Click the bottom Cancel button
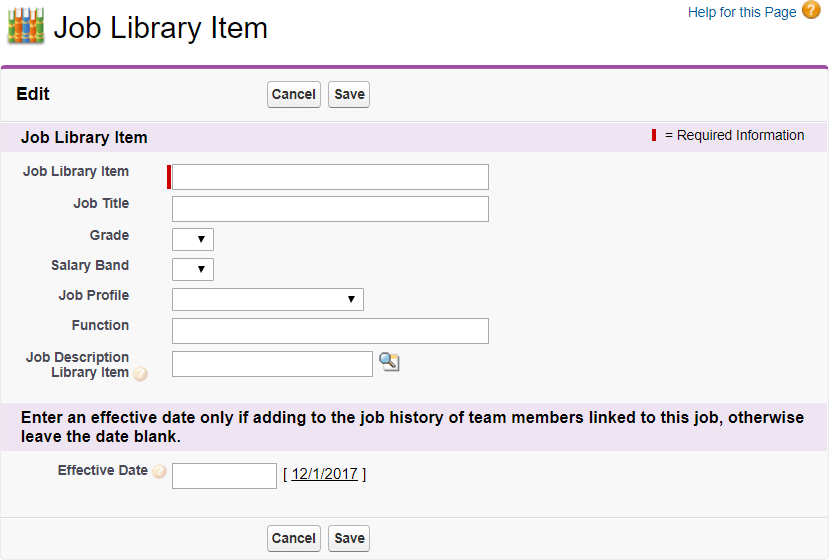The width and height of the screenshot is (829, 560). 294,538
